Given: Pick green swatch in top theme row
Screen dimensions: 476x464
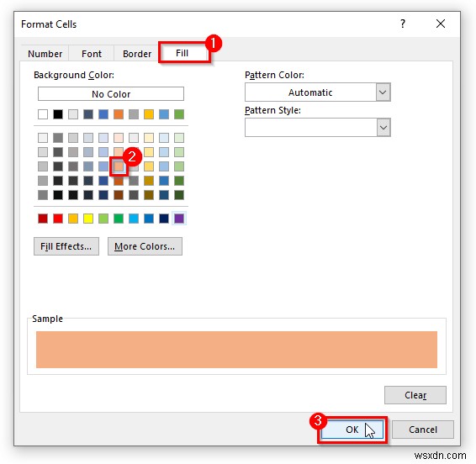Looking at the screenshot, I should point(179,114).
